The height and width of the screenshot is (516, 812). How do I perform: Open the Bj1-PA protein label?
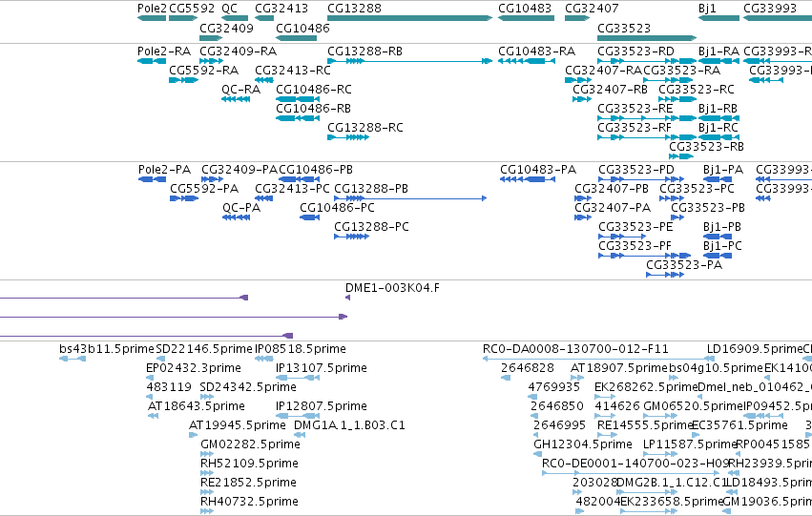pyautogui.click(x=723, y=170)
